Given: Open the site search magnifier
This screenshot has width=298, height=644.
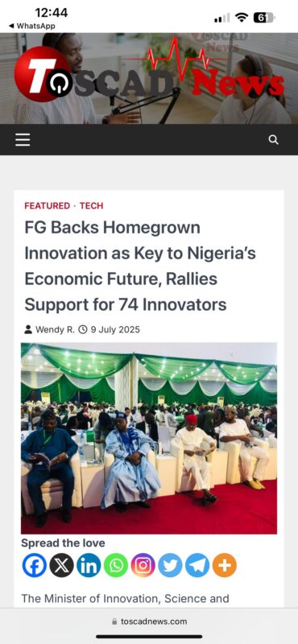Looking at the screenshot, I should (x=273, y=139).
